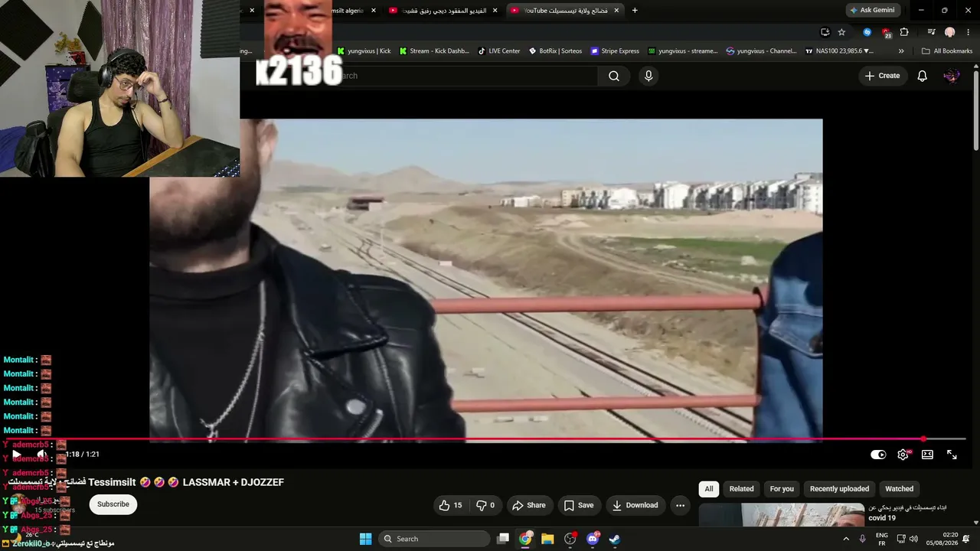Screen dimensions: 980x551
Task: Open the network and volume tray icons
Action: 906,539
